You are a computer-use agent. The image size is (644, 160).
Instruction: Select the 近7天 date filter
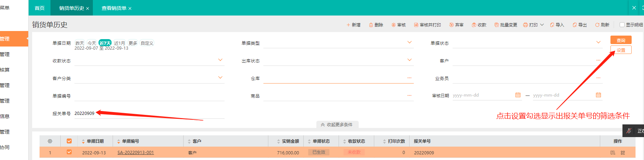105,43
